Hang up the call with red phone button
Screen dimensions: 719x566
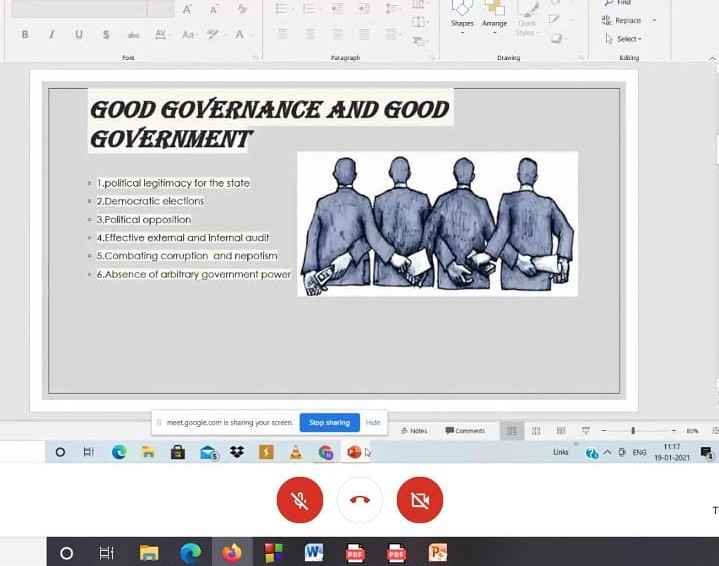point(360,500)
